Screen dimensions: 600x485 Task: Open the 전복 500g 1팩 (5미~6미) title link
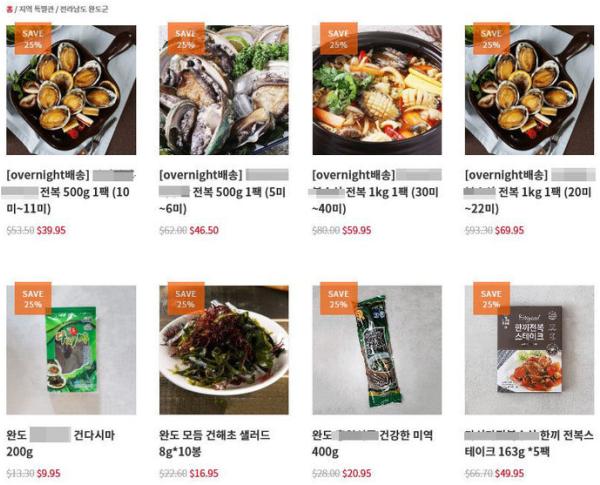223,192
